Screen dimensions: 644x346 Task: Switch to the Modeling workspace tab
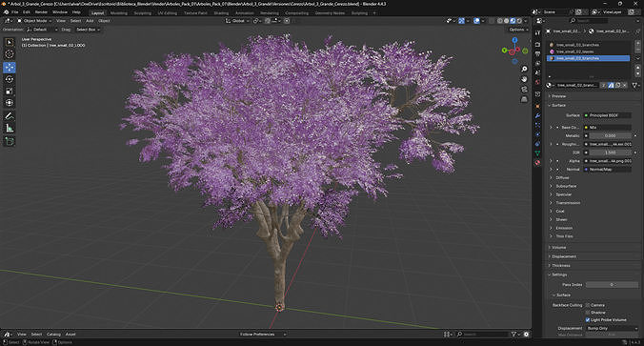119,13
